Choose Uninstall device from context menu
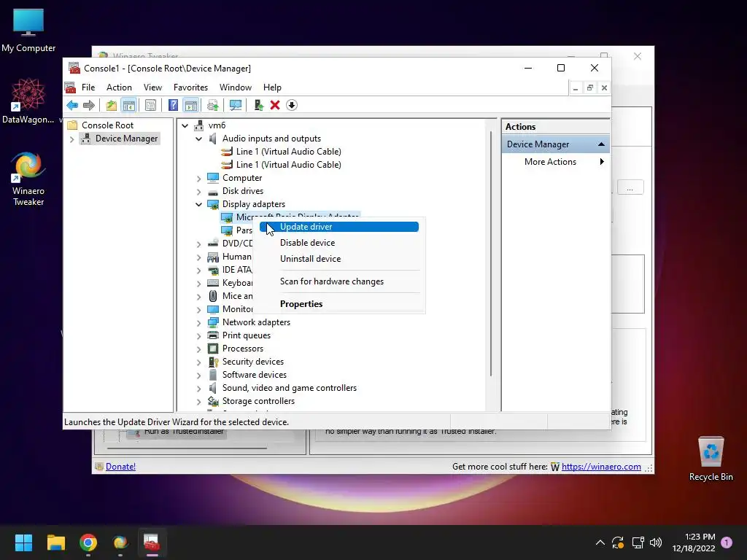 [x=339, y=259]
